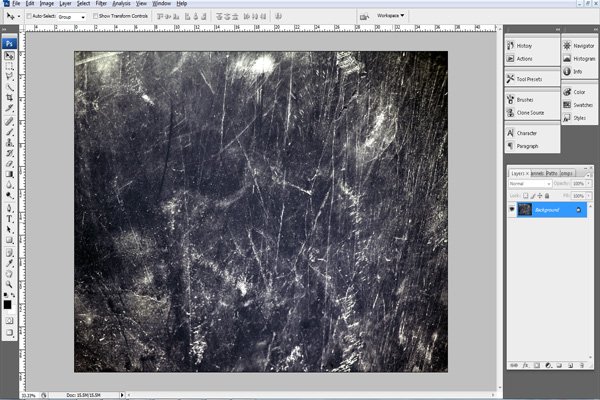Screen dimensions: 600x400
Task: Change screen mode from toolbox bottom
Action: click(x=9, y=332)
